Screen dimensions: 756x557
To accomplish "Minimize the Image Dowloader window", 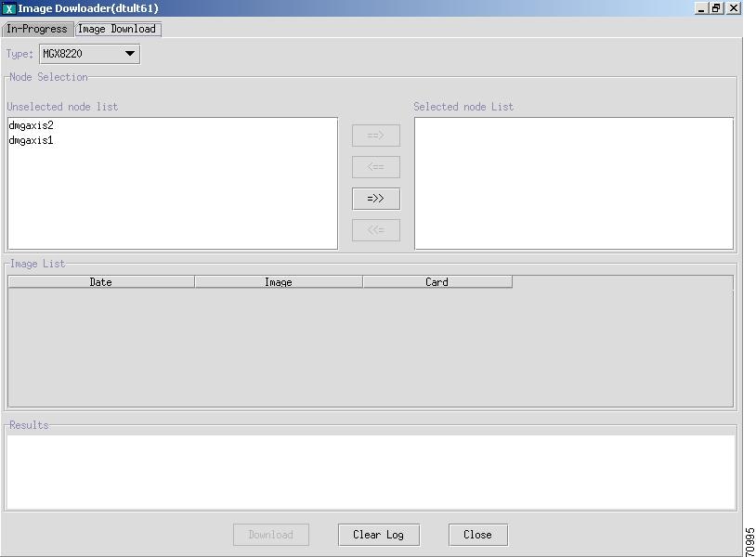I will pos(701,8).
